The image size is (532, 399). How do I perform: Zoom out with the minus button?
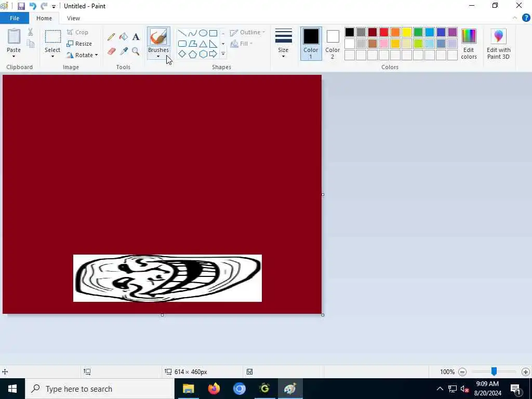point(462,372)
